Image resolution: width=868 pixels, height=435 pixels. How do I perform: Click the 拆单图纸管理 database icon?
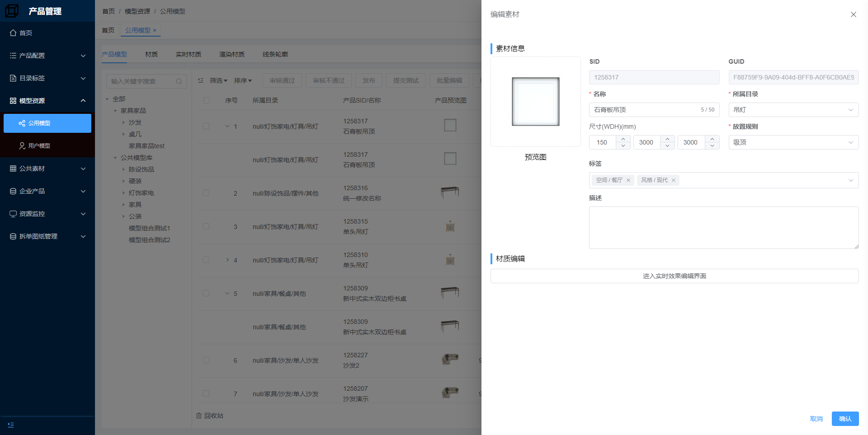click(x=13, y=236)
